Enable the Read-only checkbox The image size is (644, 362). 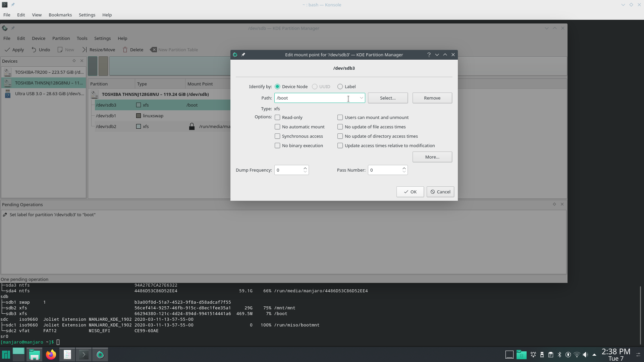pos(277,117)
